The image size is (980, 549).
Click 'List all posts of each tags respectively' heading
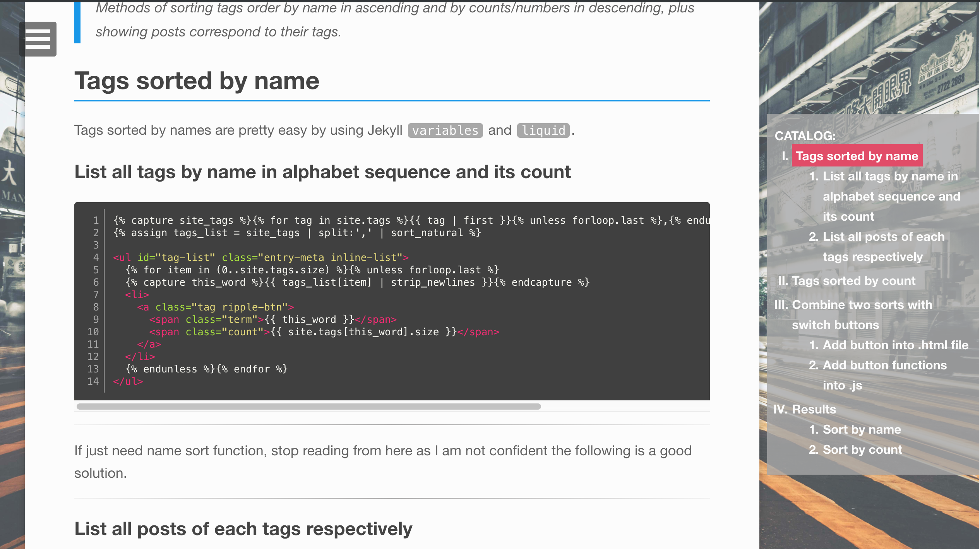[243, 529]
